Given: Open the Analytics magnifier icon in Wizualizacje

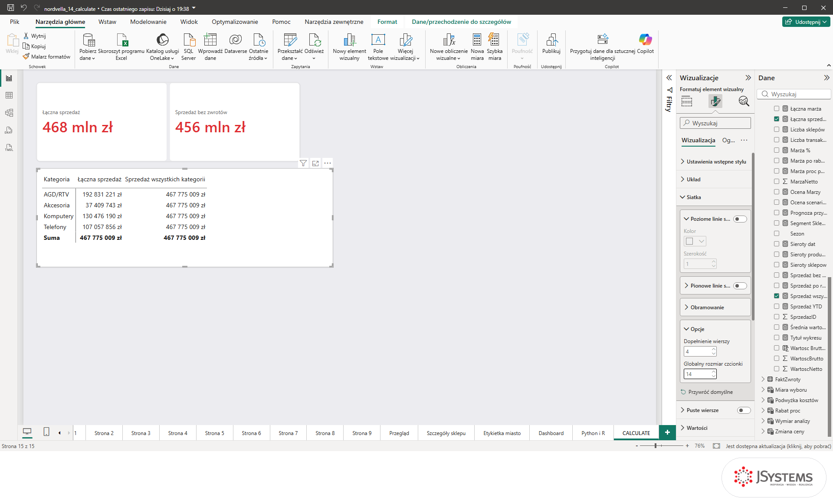Looking at the screenshot, I should coord(744,101).
